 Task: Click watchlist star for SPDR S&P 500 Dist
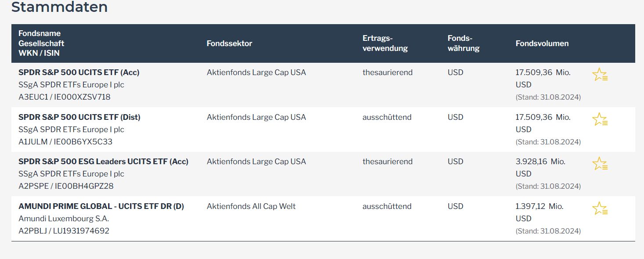pyautogui.click(x=600, y=119)
